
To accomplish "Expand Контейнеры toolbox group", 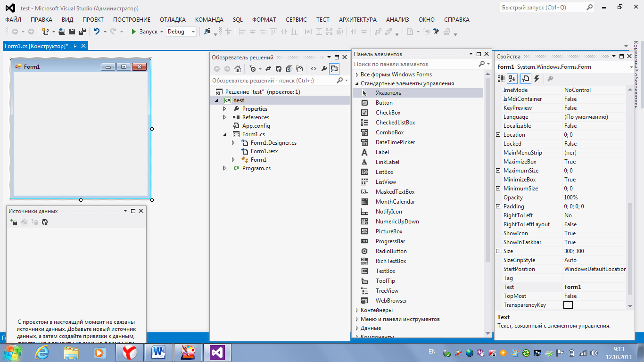I will (357, 310).
